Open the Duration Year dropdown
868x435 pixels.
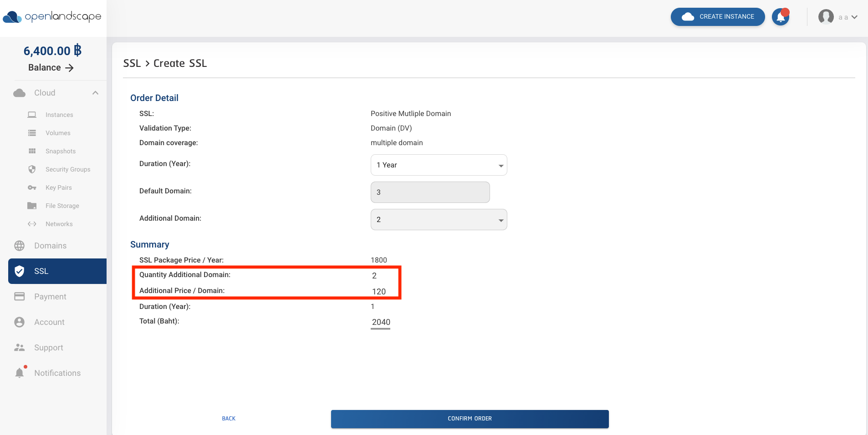(x=438, y=165)
